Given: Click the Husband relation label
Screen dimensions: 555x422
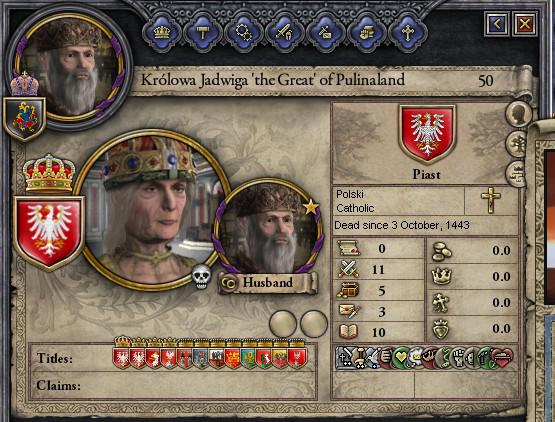Looking at the screenshot, I should click(x=267, y=283).
